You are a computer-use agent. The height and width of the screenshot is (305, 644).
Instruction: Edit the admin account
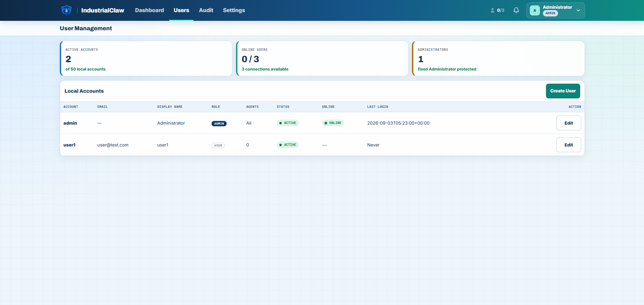[568, 123]
